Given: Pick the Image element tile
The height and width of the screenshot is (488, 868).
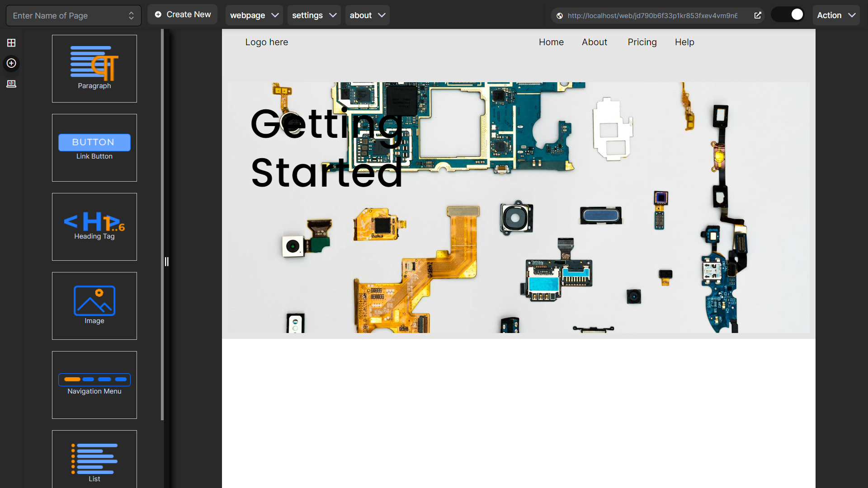Looking at the screenshot, I should 94,306.
